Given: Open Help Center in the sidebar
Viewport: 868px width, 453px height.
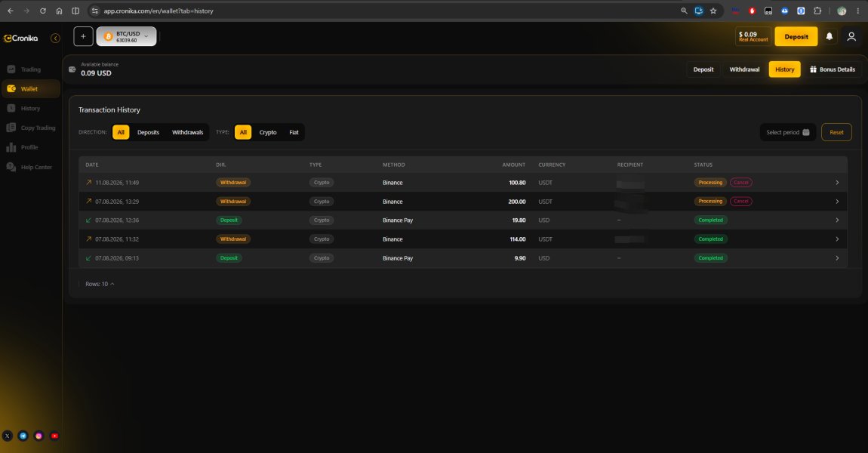Looking at the screenshot, I should pyautogui.click(x=30, y=168).
